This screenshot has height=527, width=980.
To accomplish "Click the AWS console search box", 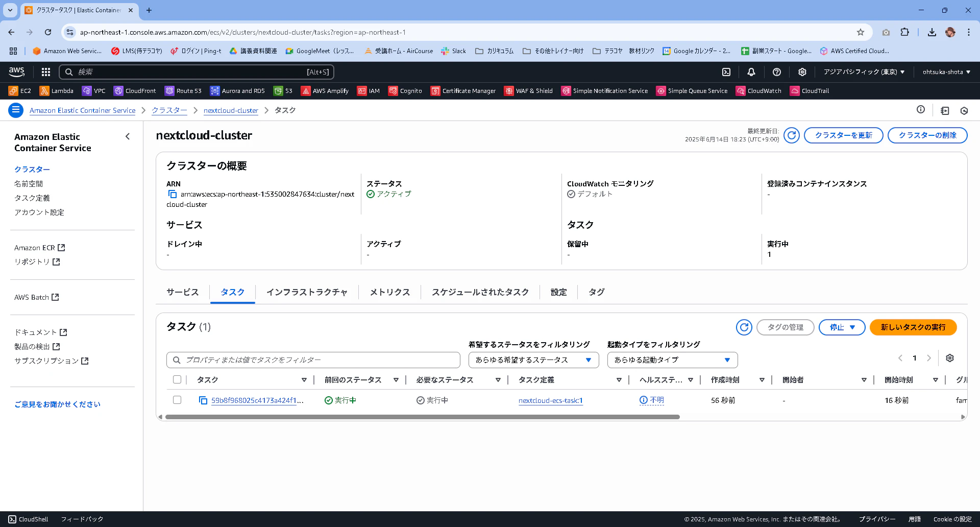I will [x=197, y=72].
